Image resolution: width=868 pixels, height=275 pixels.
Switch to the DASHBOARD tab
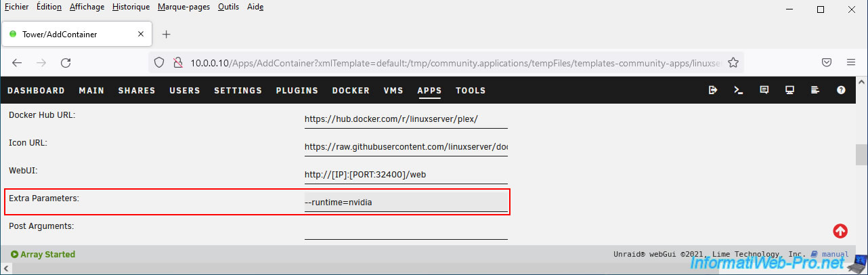point(36,90)
